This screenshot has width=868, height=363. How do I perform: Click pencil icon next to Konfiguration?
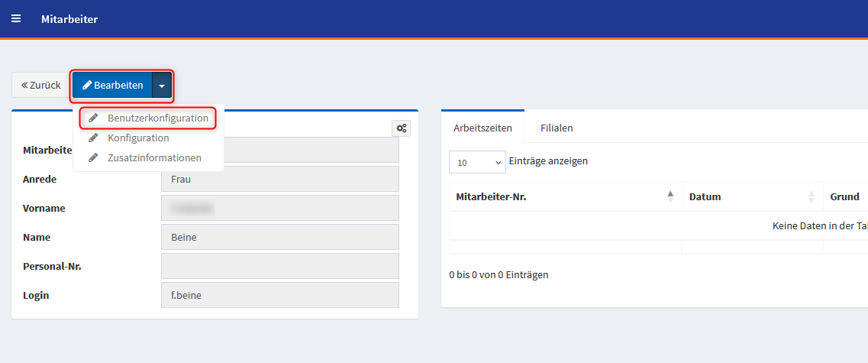(x=93, y=138)
